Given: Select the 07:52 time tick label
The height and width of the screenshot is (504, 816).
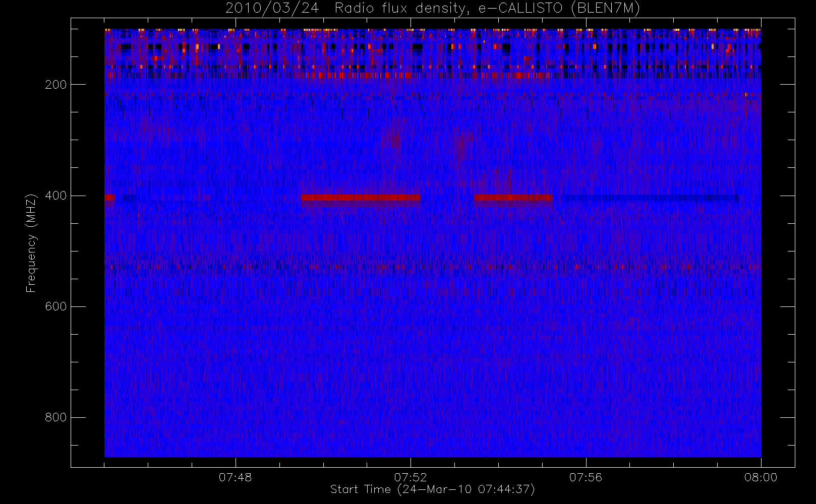Looking at the screenshot, I should click(411, 477).
